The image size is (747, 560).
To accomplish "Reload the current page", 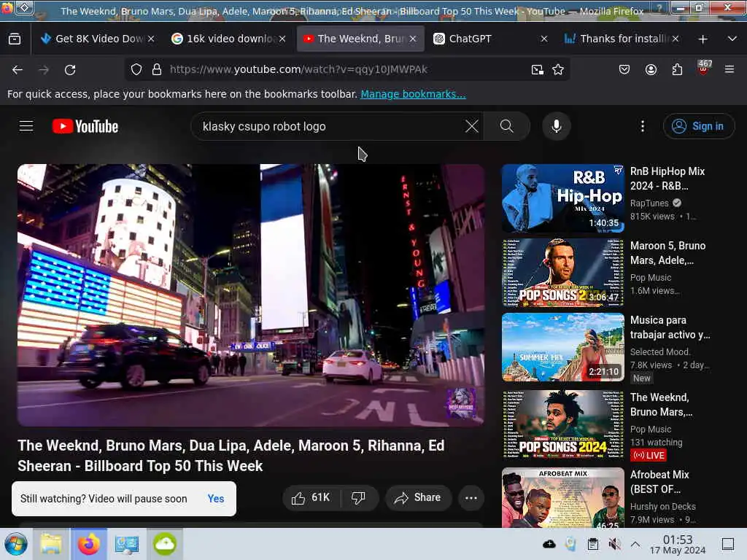I will click(70, 70).
